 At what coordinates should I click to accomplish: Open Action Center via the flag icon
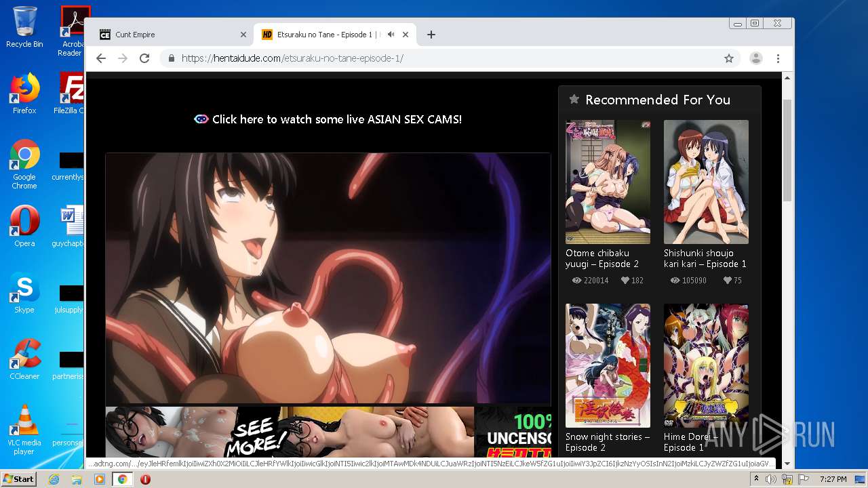coord(804,479)
